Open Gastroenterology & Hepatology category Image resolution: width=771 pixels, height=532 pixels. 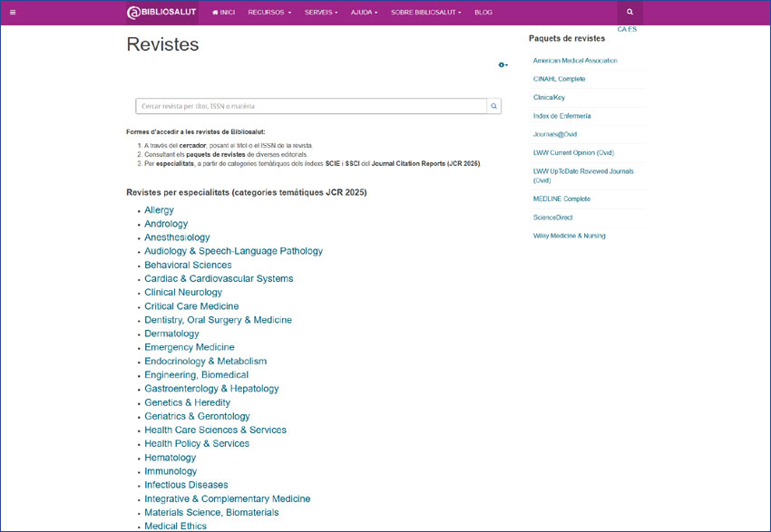pos(211,389)
